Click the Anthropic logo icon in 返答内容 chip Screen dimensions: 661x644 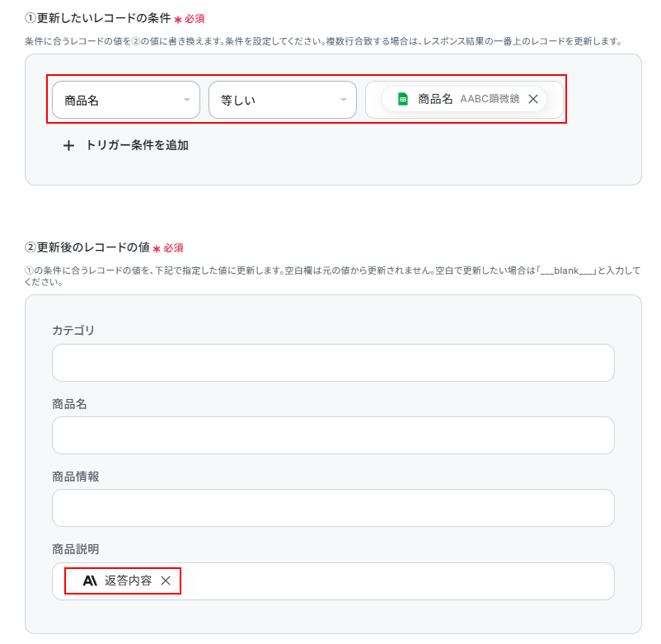[x=90, y=581]
